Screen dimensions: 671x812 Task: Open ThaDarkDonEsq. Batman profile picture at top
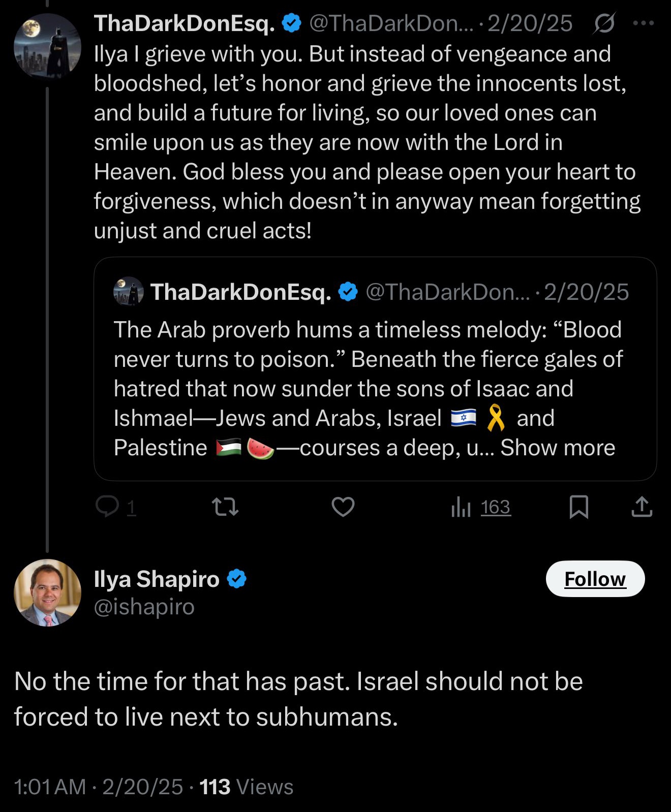(x=47, y=46)
